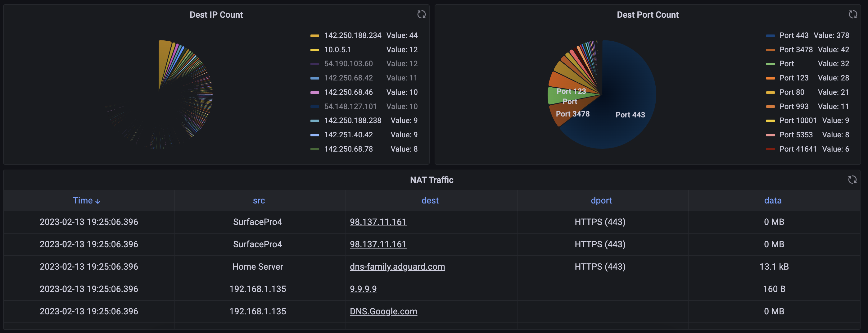Toggle 142.250.188.238 legend series
This screenshot has height=333, width=868.
pyautogui.click(x=352, y=120)
